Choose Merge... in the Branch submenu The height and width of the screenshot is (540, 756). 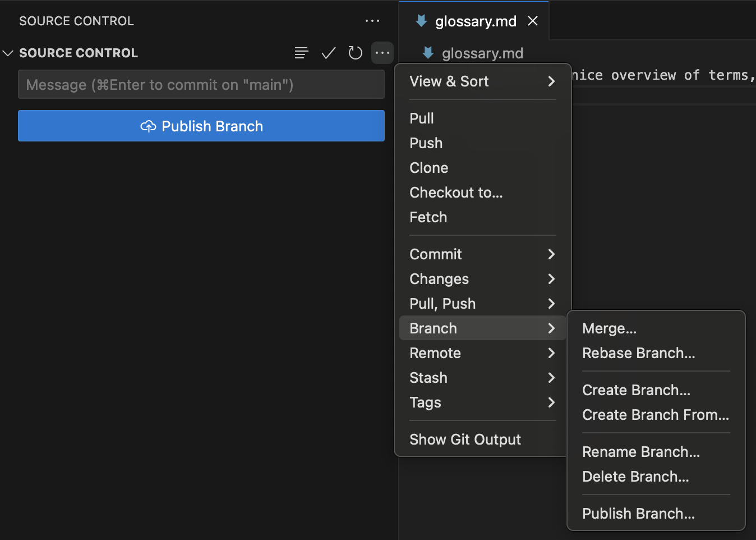coord(656,328)
